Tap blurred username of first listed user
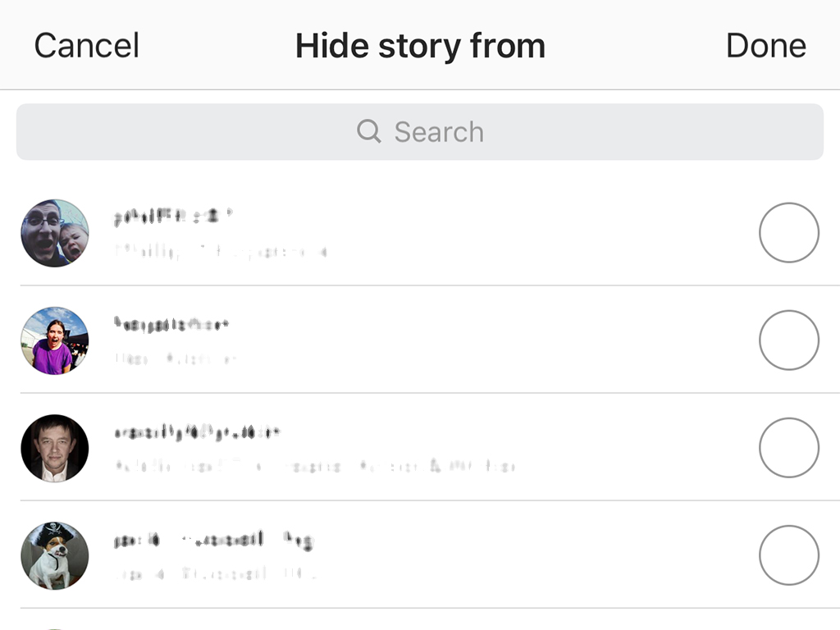 coord(173,217)
